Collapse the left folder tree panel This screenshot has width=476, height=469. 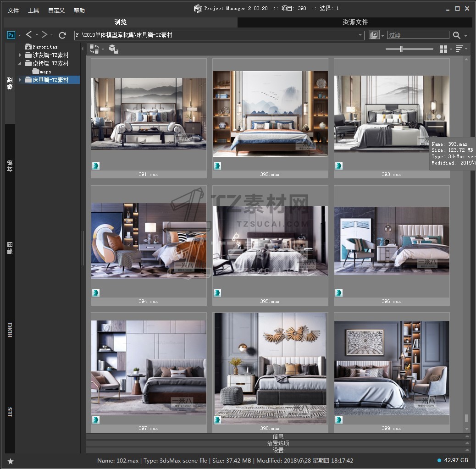click(x=83, y=48)
